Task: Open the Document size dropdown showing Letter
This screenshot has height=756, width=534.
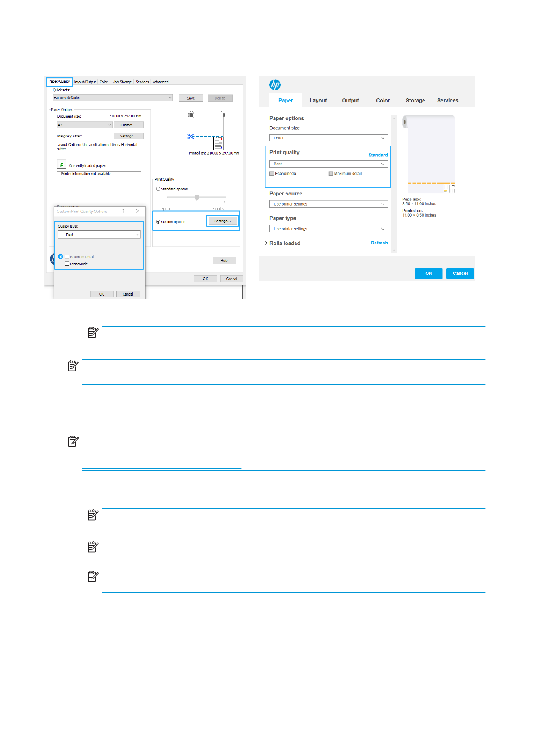Action: click(328, 138)
